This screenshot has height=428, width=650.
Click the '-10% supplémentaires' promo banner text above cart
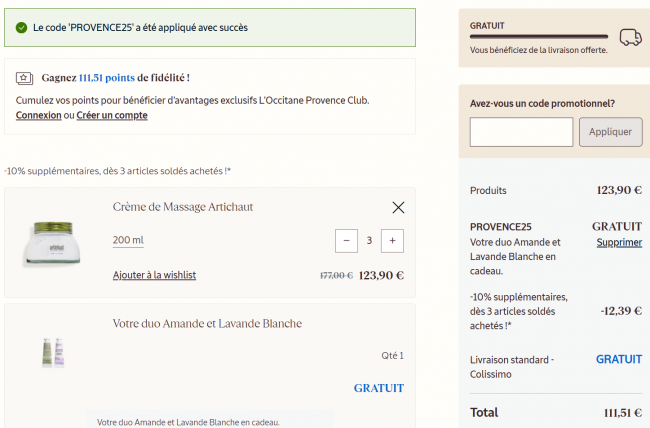coord(117,171)
